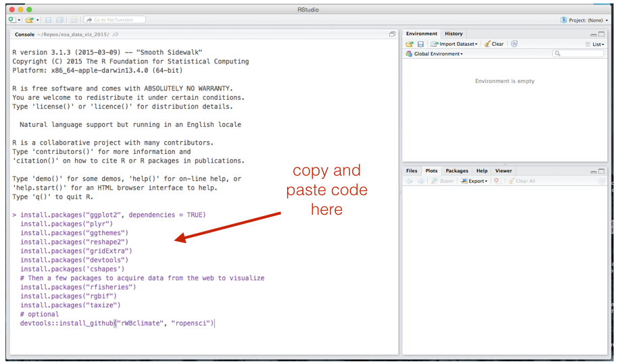Open the Import Dataset dropdown
The height and width of the screenshot is (364, 619).
(x=454, y=44)
